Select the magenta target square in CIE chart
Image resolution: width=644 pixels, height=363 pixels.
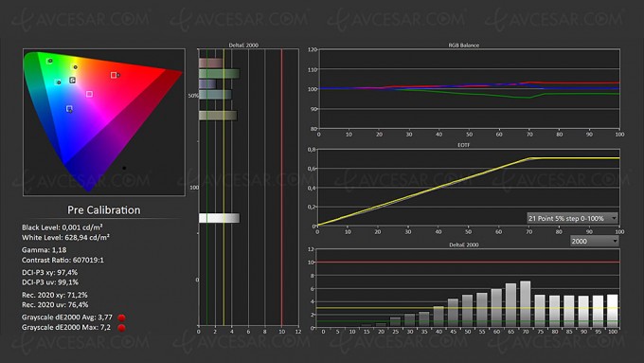click(x=89, y=94)
